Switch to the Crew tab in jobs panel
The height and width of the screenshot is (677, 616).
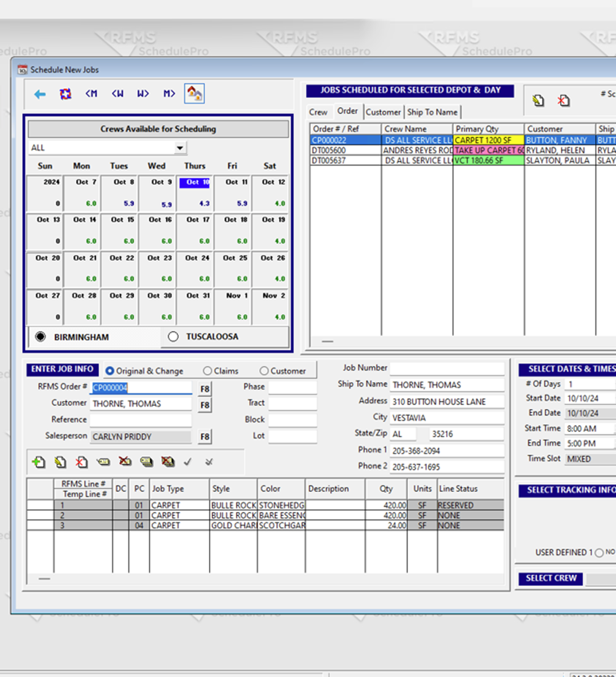pos(318,112)
